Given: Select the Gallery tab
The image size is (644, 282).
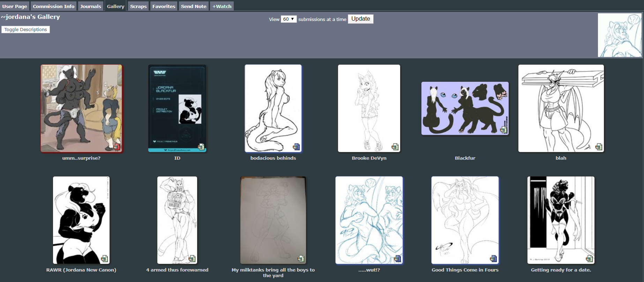Looking at the screenshot, I should coord(115,6).
